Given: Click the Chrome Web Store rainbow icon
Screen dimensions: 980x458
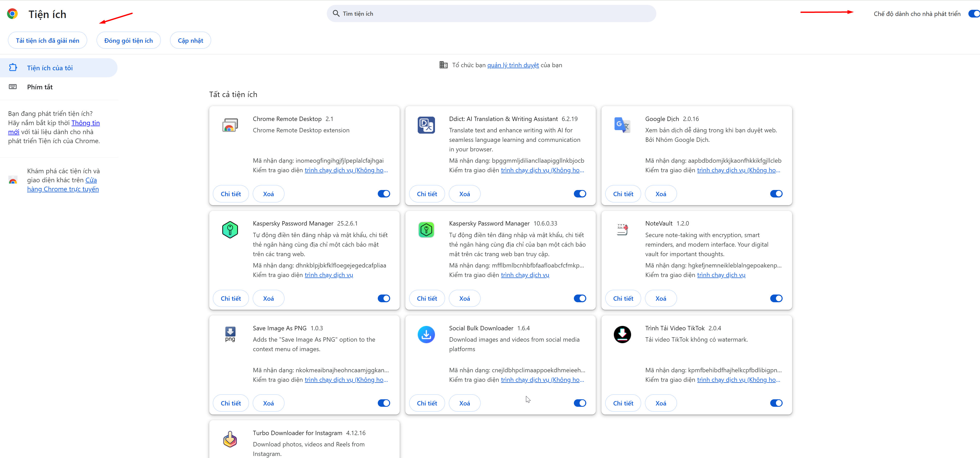Looking at the screenshot, I should point(13,180).
